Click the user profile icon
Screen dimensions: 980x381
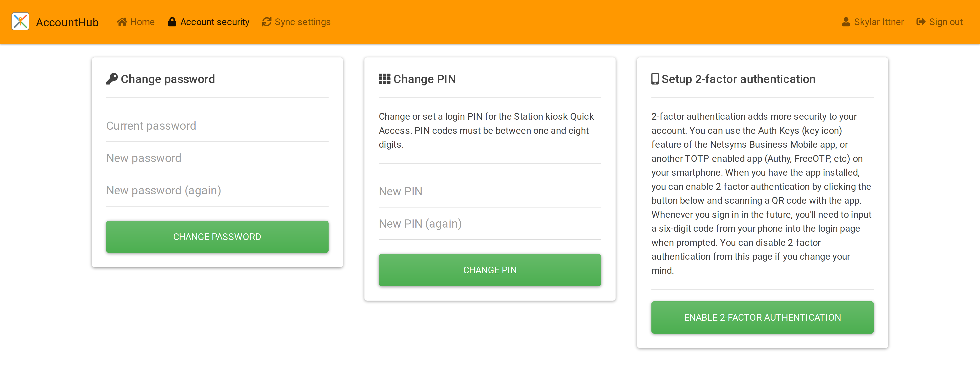[x=846, y=22]
